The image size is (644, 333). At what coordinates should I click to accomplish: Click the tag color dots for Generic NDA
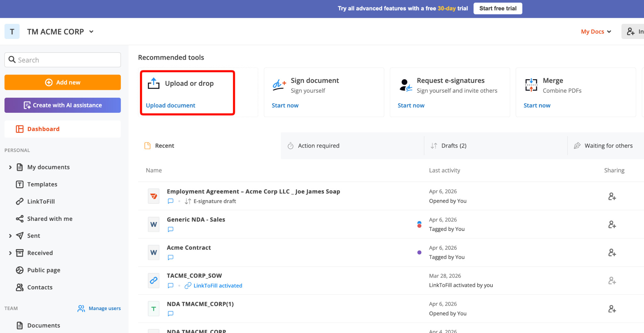tap(419, 224)
